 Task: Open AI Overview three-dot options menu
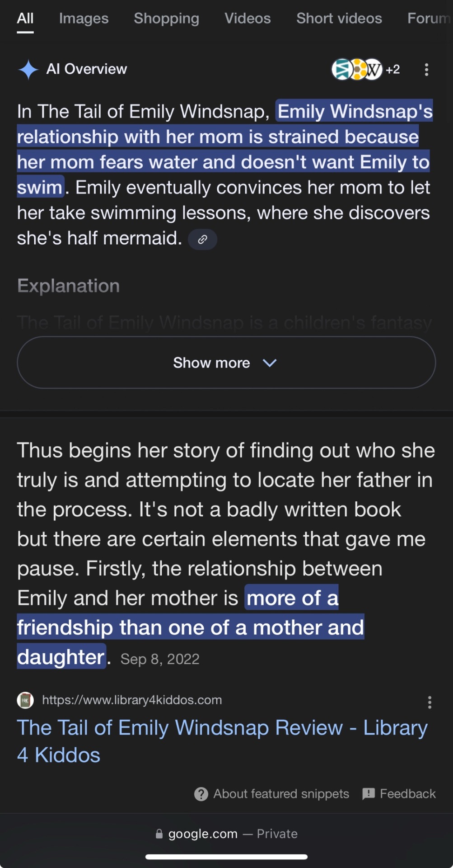426,70
